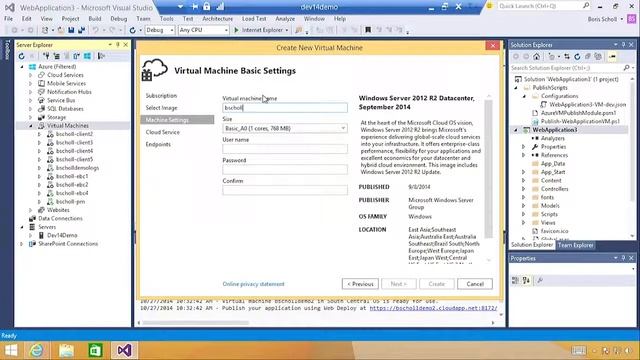Expand the Websites node

pos(31,210)
